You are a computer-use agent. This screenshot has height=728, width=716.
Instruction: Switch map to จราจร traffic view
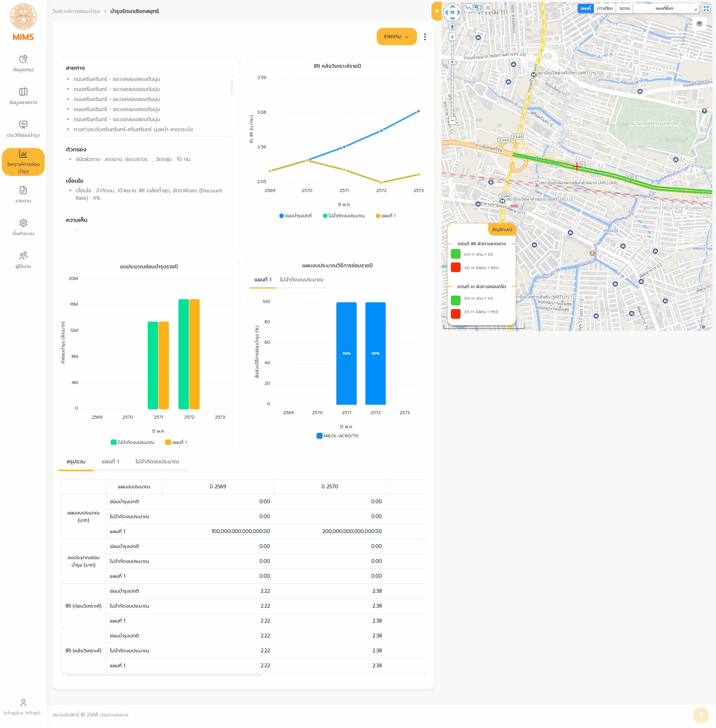(x=624, y=8)
